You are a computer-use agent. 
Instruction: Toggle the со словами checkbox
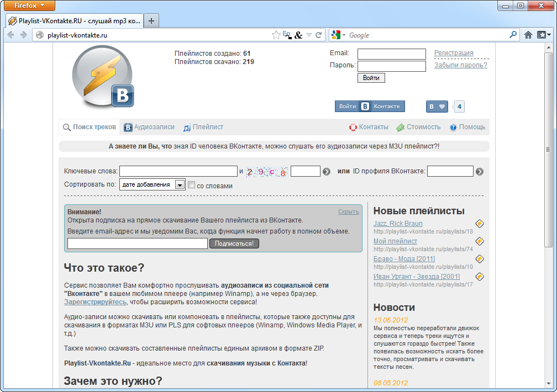[191, 184]
